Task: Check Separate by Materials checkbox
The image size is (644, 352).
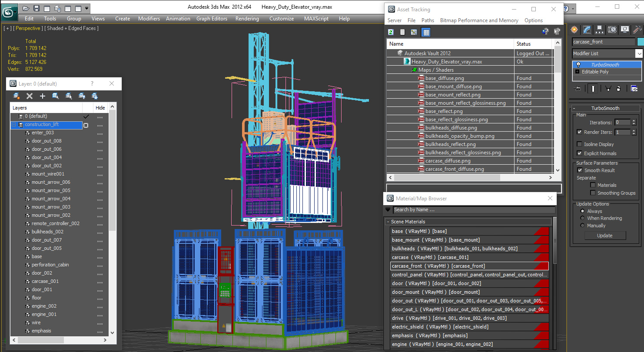Action: click(593, 185)
